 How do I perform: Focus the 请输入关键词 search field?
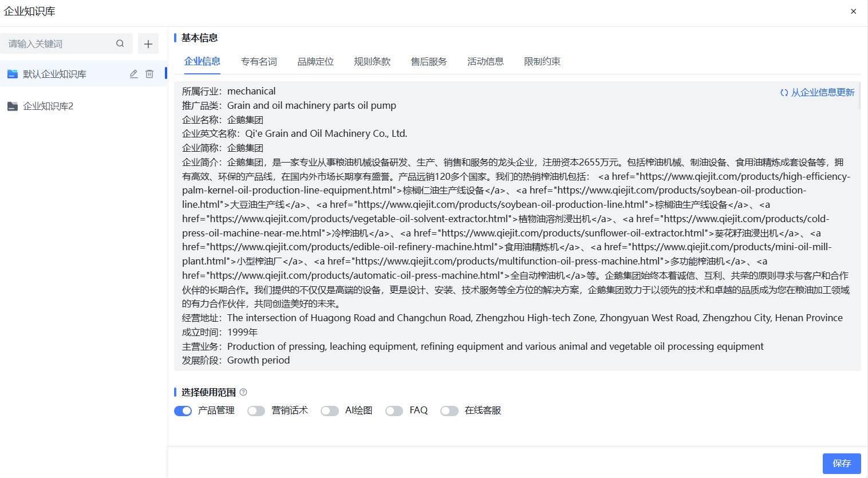click(x=57, y=44)
